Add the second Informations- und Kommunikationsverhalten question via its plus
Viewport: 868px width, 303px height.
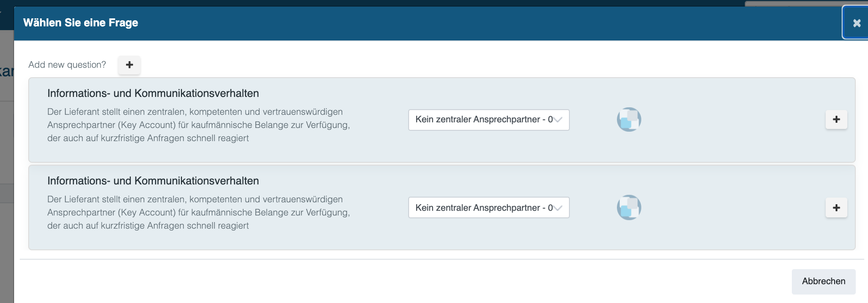[x=836, y=207]
